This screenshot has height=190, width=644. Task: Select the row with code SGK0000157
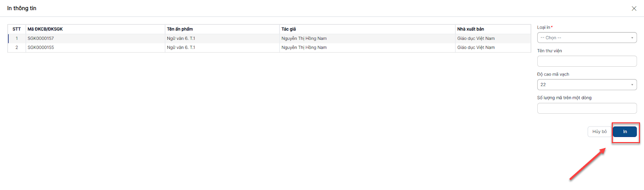pos(41,39)
